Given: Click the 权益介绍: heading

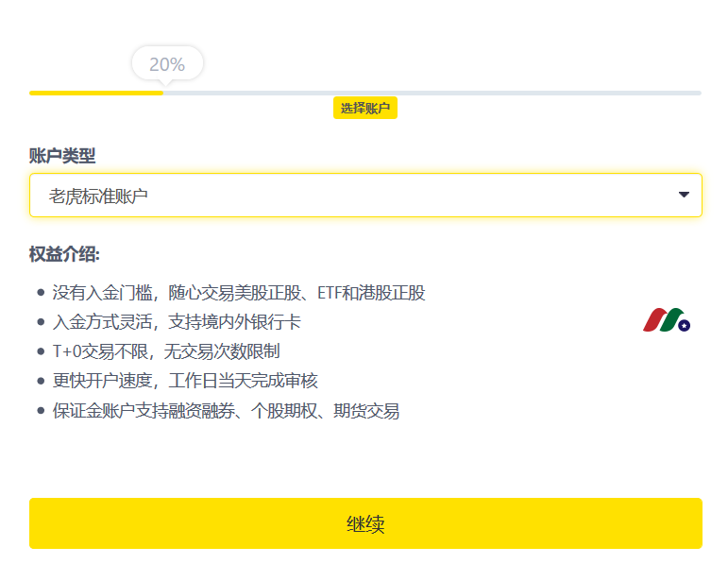Looking at the screenshot, I should point(64,254).
